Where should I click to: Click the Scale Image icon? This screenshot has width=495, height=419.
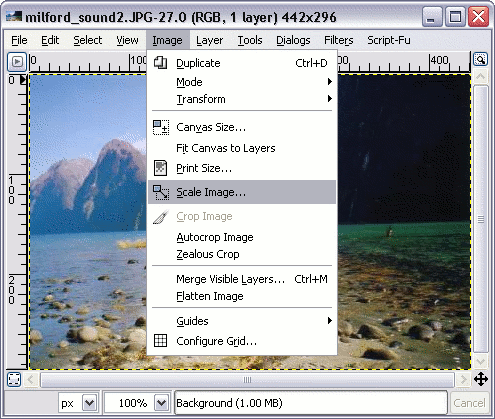pos(161,192)
